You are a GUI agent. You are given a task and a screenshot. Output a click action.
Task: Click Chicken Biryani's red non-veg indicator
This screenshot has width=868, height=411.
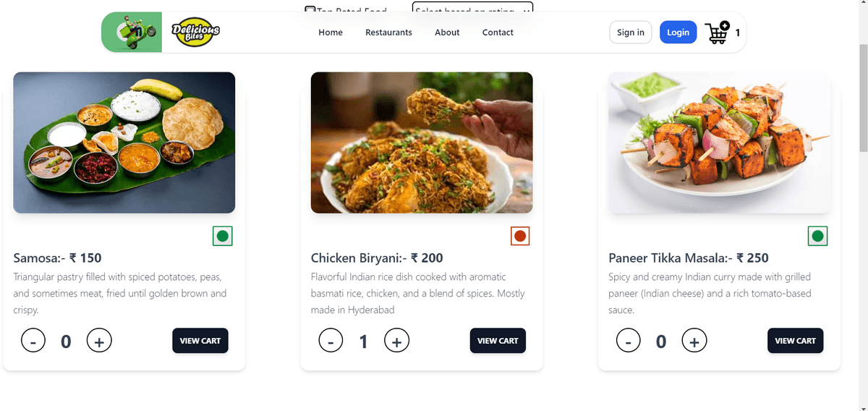tap(520, 236)
